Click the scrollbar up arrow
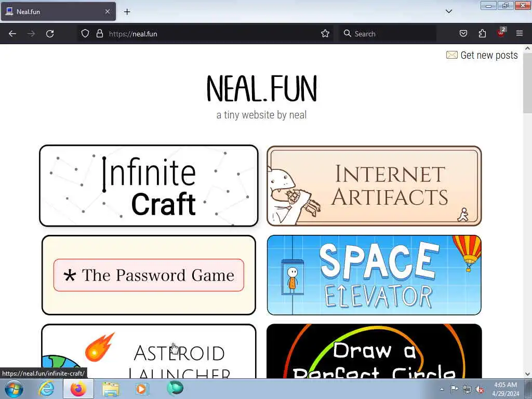This screenshot has height=399, width=532. point(527,48)
